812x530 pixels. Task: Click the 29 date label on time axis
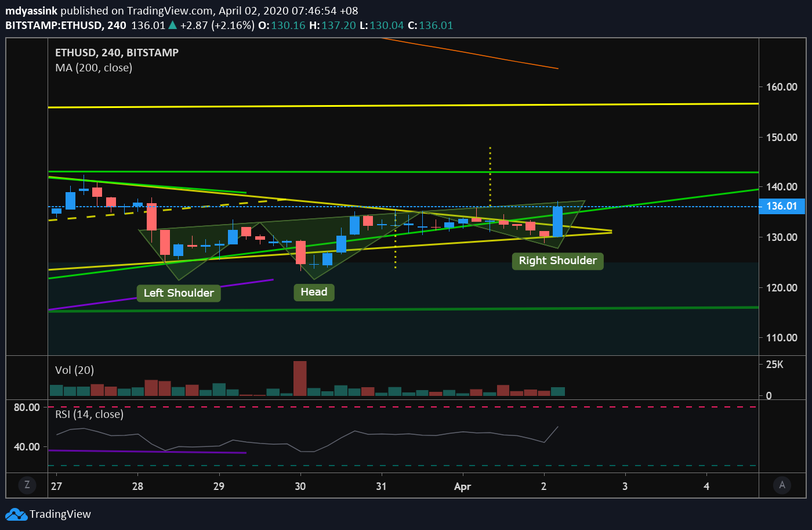coord(219,486)
